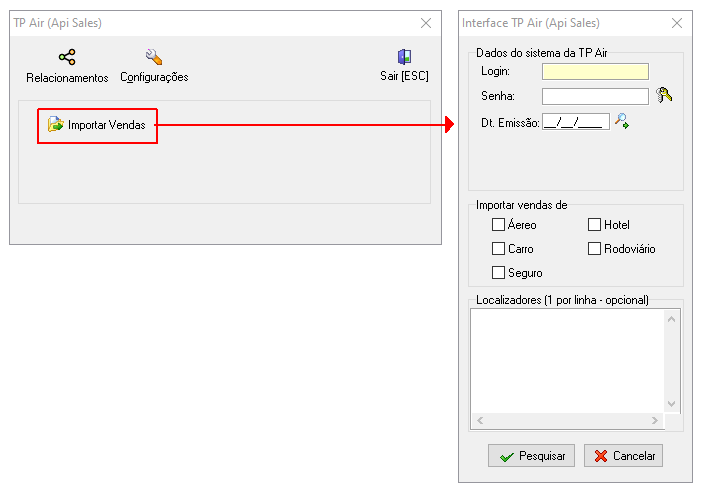Click the Configurações label

click(154, 77)
